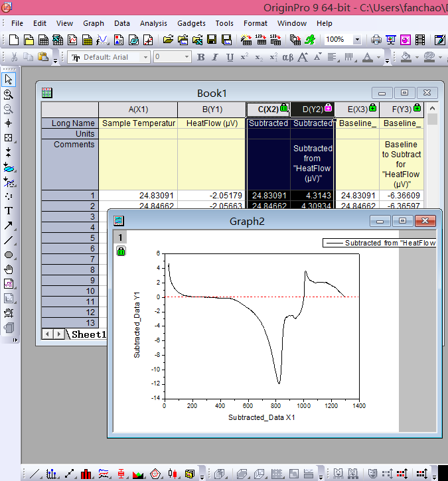Click green lock icon in Graph2
This screenshot has height=481, width=448.
(x=121, y=251)
